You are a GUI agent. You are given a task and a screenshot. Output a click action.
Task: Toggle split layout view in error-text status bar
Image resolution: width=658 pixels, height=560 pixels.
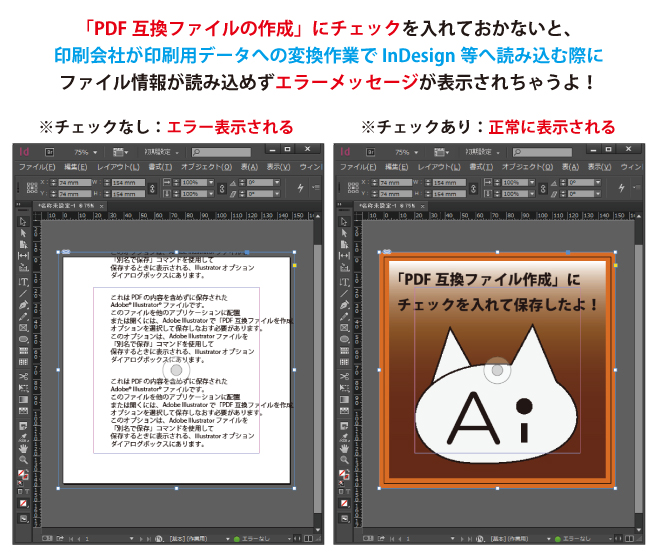(308, 539)
